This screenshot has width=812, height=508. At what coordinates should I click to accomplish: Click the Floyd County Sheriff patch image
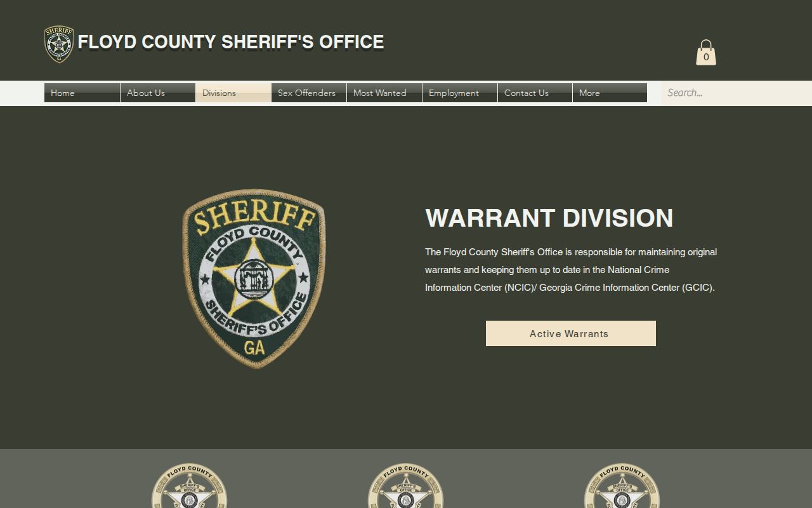(254, 278)
